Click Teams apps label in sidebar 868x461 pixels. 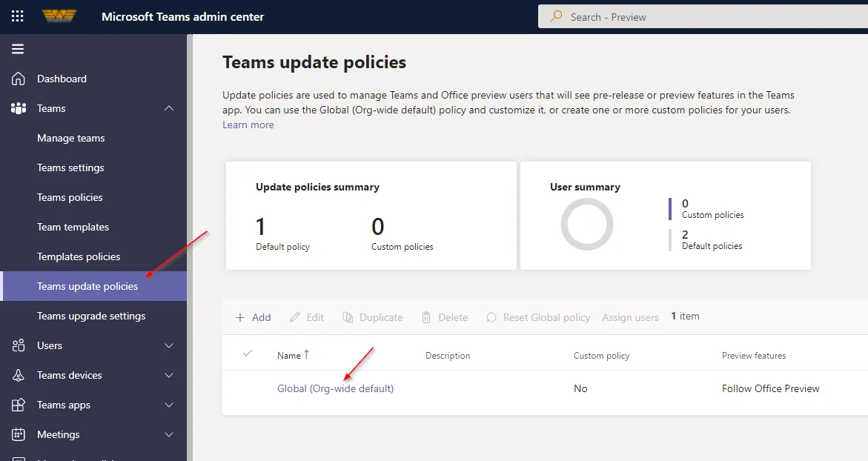point(64,405)
